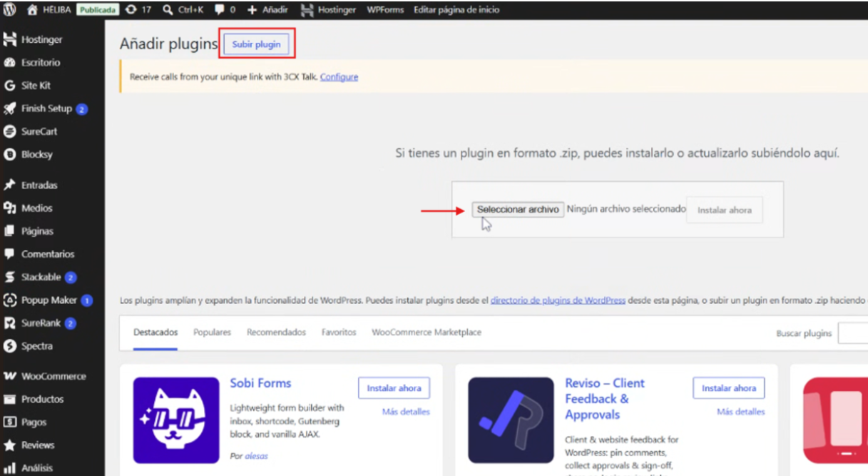Screen dimensions: 868x476
Task: Click the Sobi Forms cat thumbnail
Action: [x=176, y=420]
